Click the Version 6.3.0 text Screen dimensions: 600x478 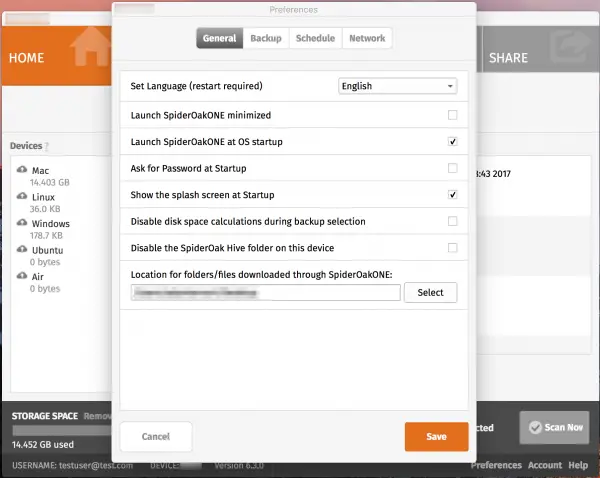pyautogui.click(x=239, y=465)
